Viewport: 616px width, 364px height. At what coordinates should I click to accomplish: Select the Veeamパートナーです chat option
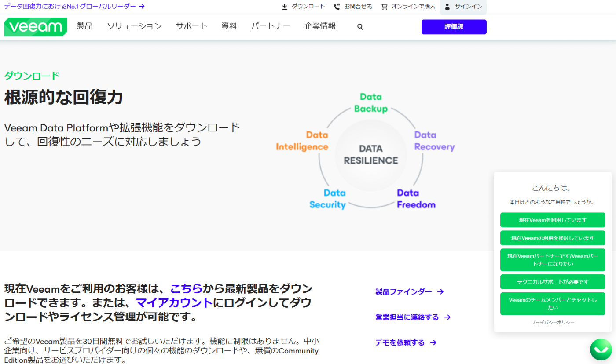553,260
